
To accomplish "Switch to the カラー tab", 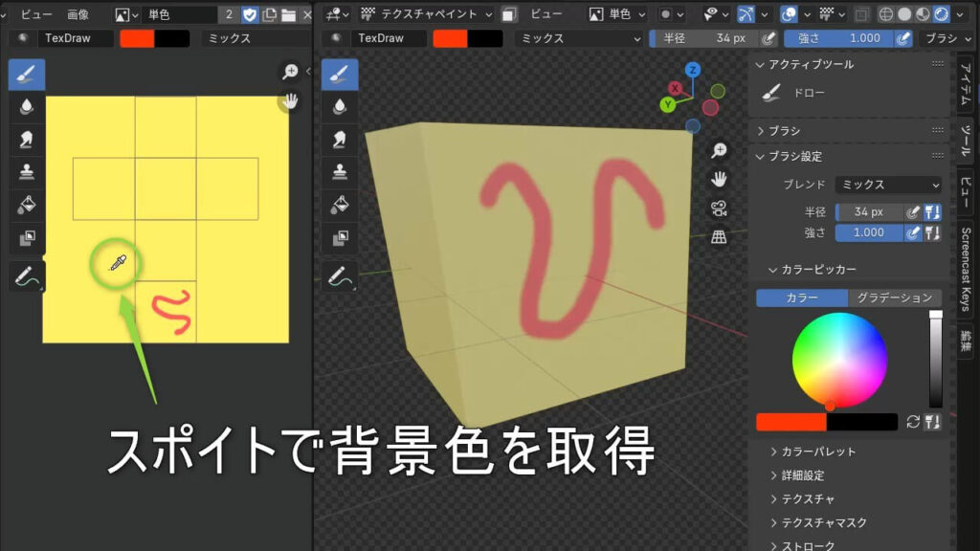I will 802,298.
